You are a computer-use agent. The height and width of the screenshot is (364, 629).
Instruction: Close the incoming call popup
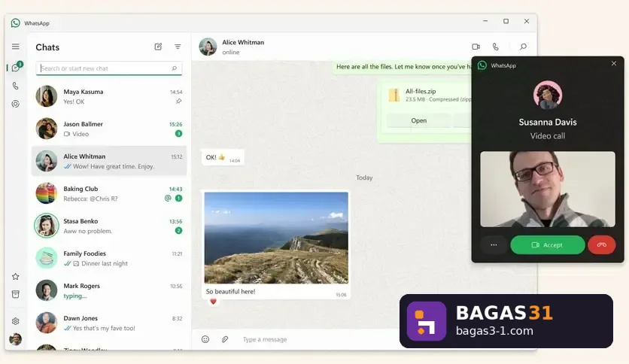[x=614, y=63]
